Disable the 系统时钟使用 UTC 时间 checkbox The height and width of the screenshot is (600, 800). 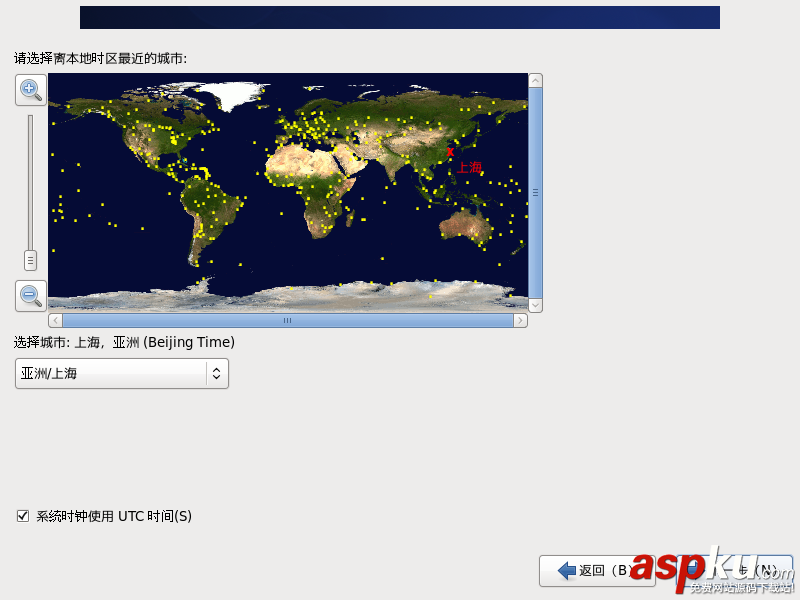coord(22,515)
